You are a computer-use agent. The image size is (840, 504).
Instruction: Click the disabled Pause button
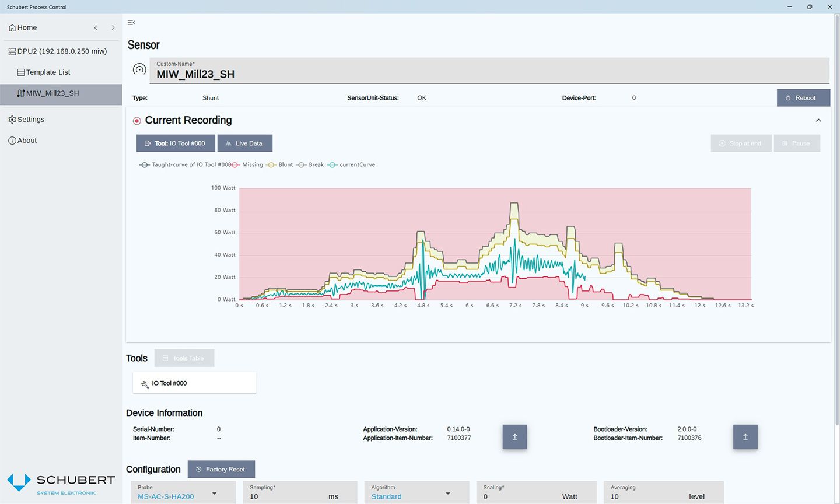click(797, 143)
